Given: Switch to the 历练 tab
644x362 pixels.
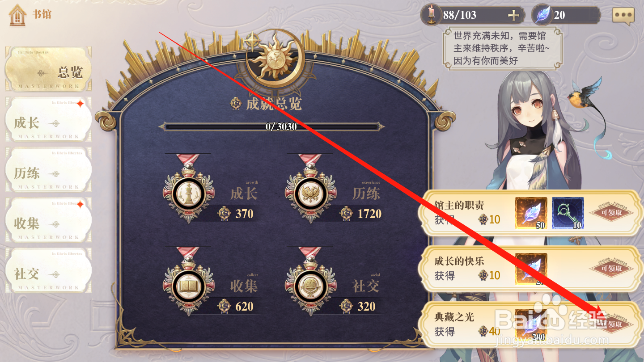Looking at the screenshot, I should point(48,170).
